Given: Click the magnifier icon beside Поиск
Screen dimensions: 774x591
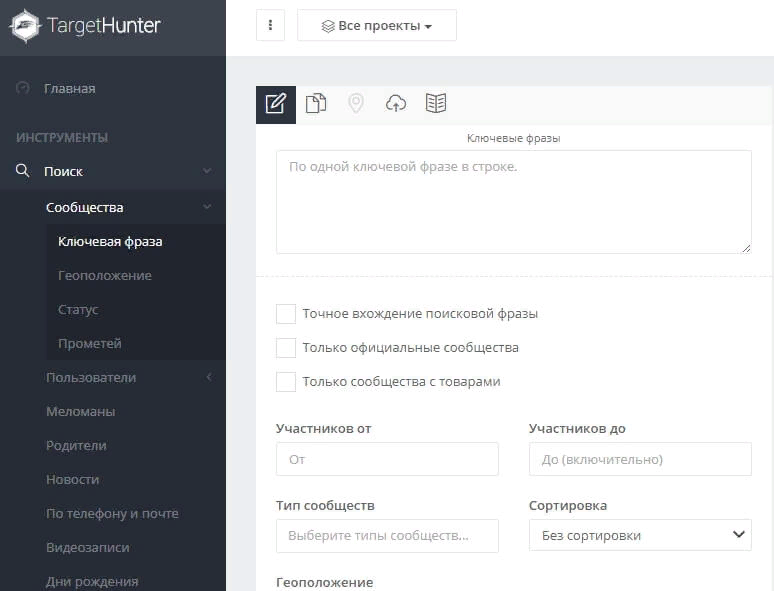Looking at the screenshot, I should (x=22, y=171).
